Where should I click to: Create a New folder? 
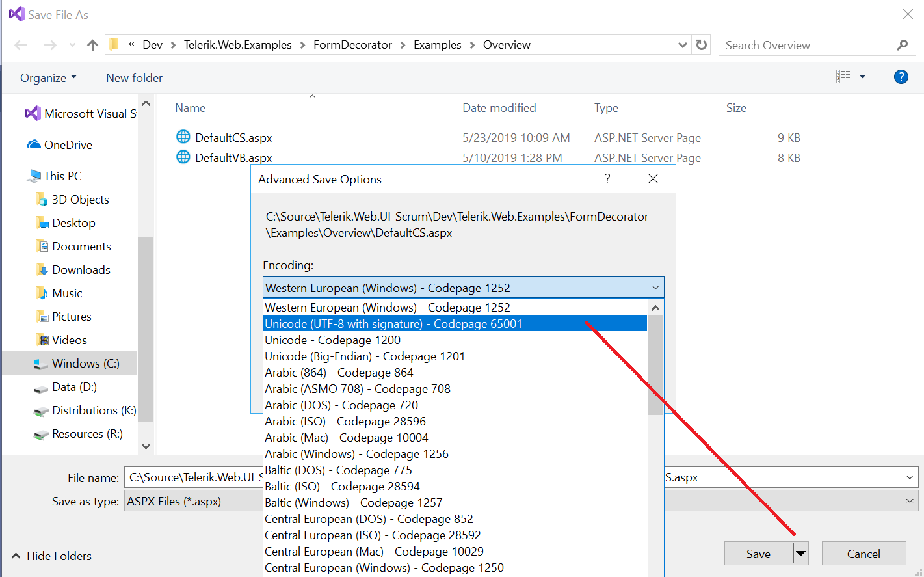135,78
